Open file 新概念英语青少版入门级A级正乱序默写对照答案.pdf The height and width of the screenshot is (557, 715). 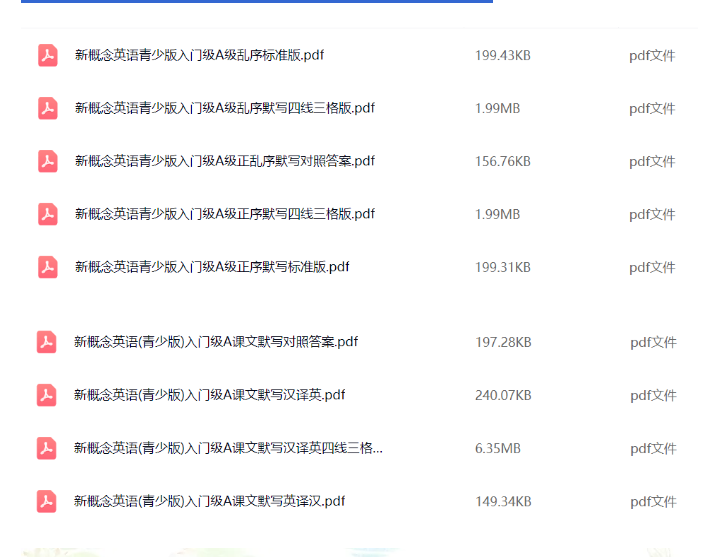pyautogui.click(x=225, y=161)
